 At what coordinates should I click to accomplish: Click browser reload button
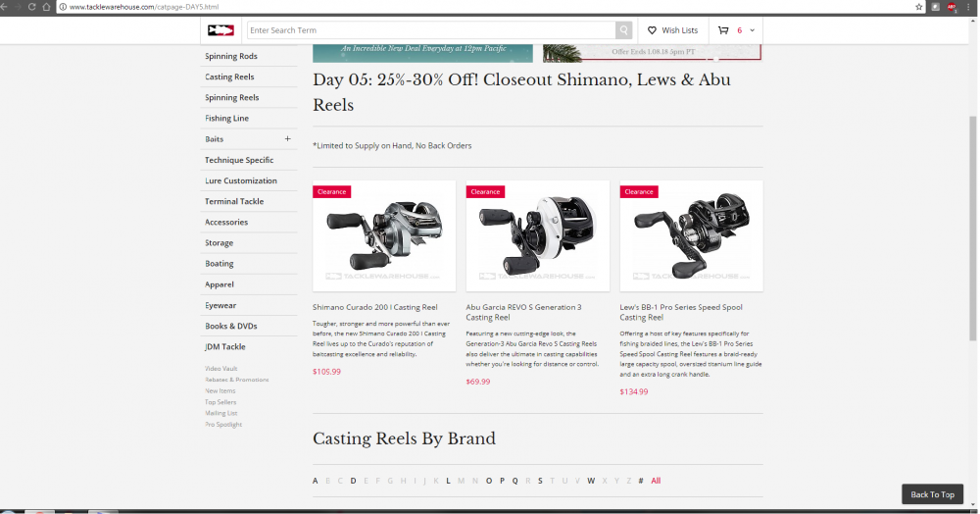(x=32, y=7)
